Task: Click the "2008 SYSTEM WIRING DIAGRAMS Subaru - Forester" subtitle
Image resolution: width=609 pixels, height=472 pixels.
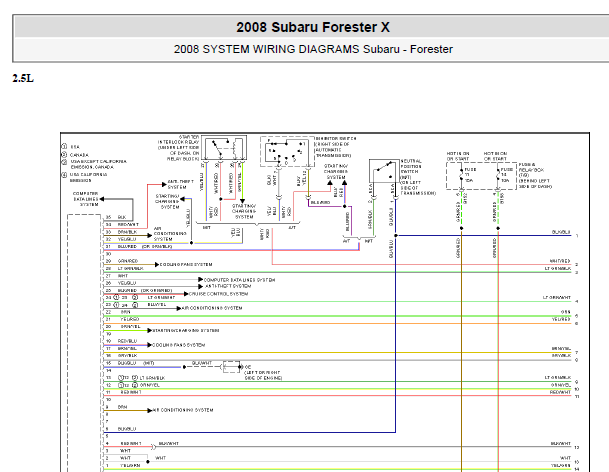Action: pos(313,49)
